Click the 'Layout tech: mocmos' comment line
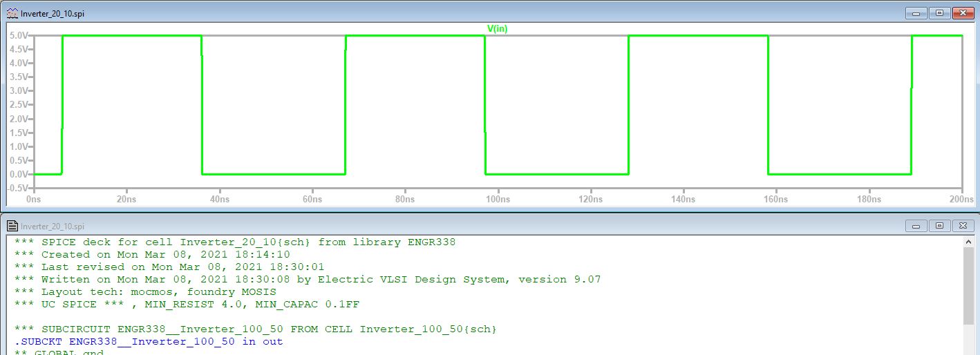 tap(145, 292)
